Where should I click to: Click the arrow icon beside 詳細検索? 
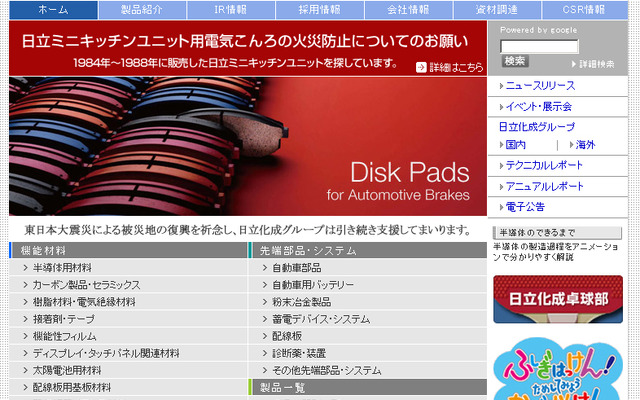pyautogui.click(x=574, y=64)
